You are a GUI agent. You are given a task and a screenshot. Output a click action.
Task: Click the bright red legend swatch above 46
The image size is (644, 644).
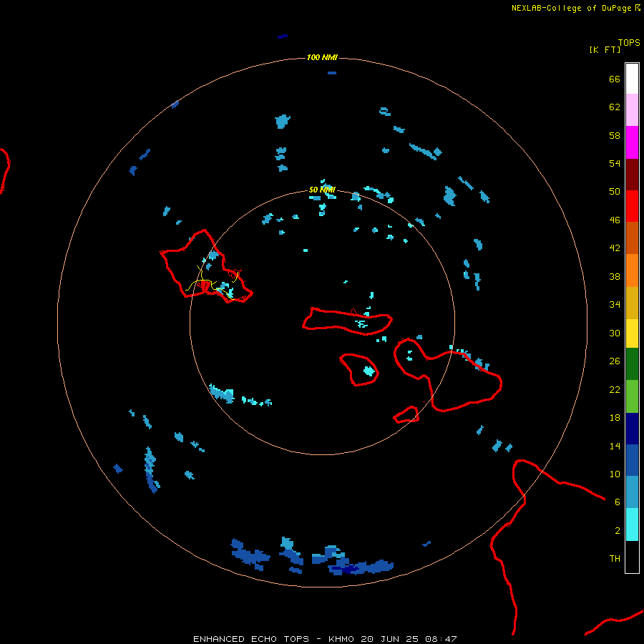pos(632,206)
